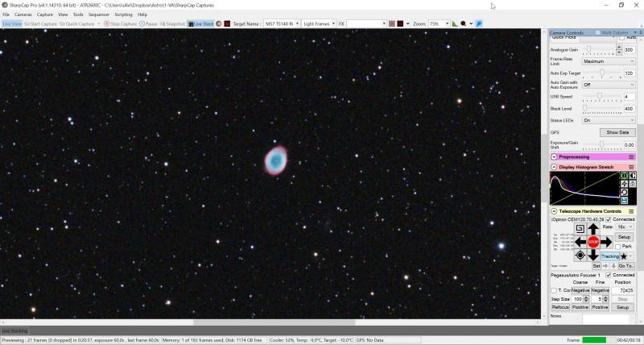Click the histogram icon next to Zoom
644x345 pixels.
pos(455,24)
